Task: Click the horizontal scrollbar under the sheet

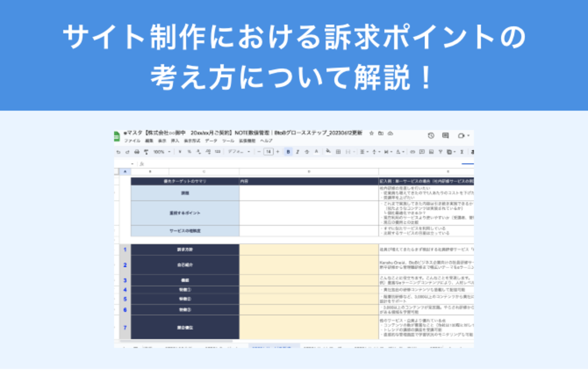Action: (x=176, y=342)
